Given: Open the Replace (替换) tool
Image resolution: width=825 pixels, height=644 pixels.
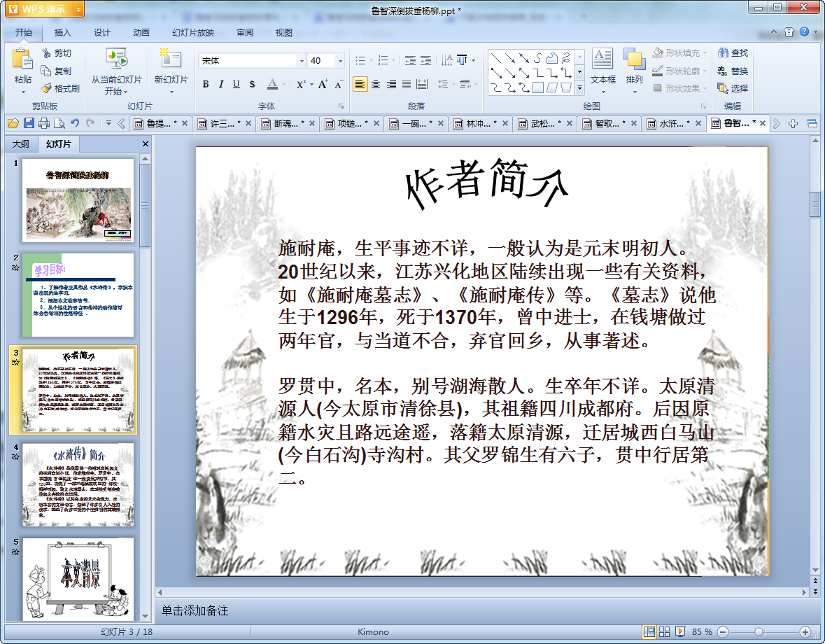Looking at the screenshot, I should tap(733, 71).
